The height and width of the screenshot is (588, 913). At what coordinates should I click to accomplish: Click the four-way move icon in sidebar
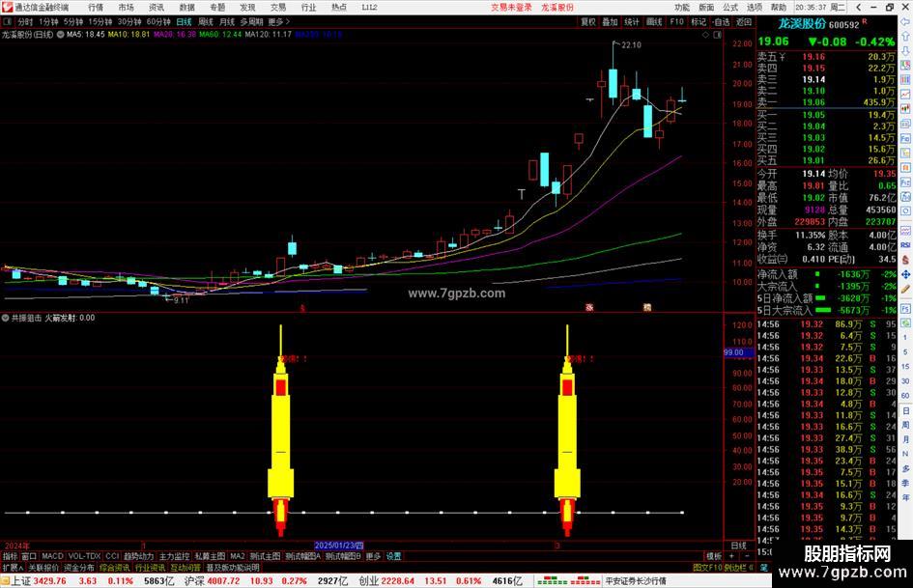905,274
